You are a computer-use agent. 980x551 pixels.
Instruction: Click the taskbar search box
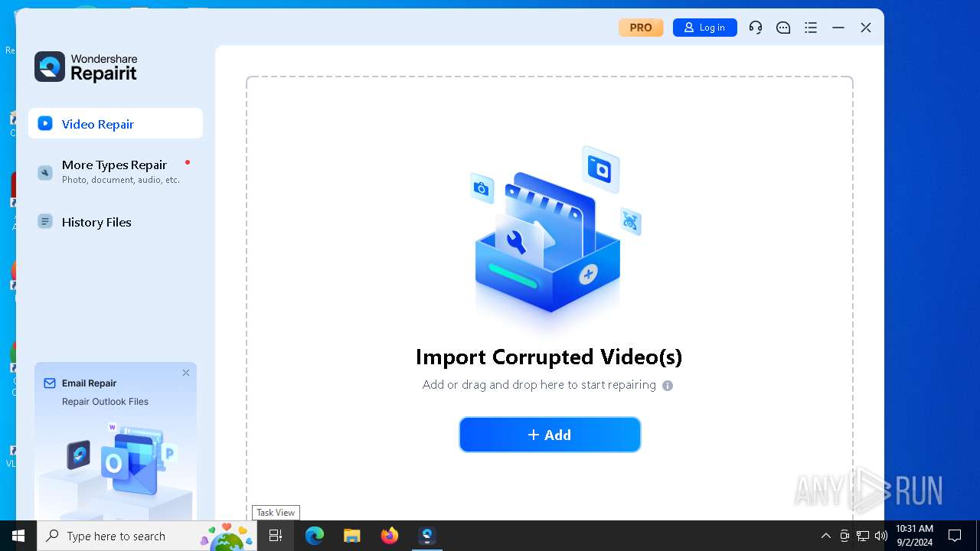tap(147, 536)
